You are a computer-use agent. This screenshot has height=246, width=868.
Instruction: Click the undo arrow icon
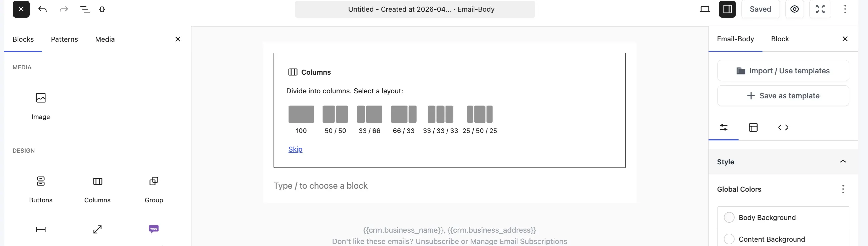click(x=42, y=9)
